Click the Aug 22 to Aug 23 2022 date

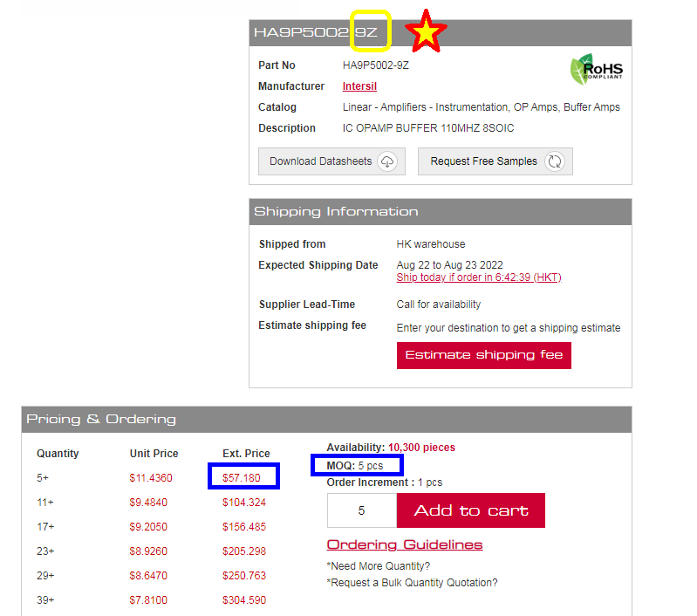point(449,265)
